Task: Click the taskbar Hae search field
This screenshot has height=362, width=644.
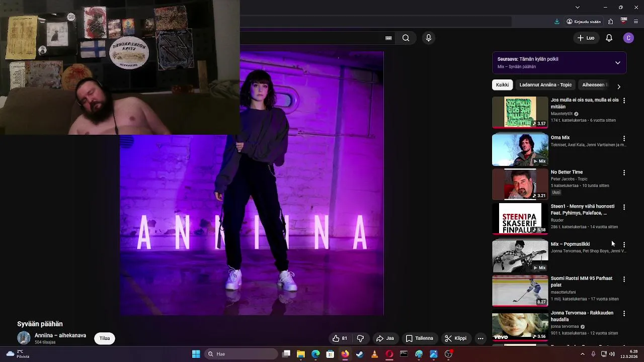Action: click(242, 354)
